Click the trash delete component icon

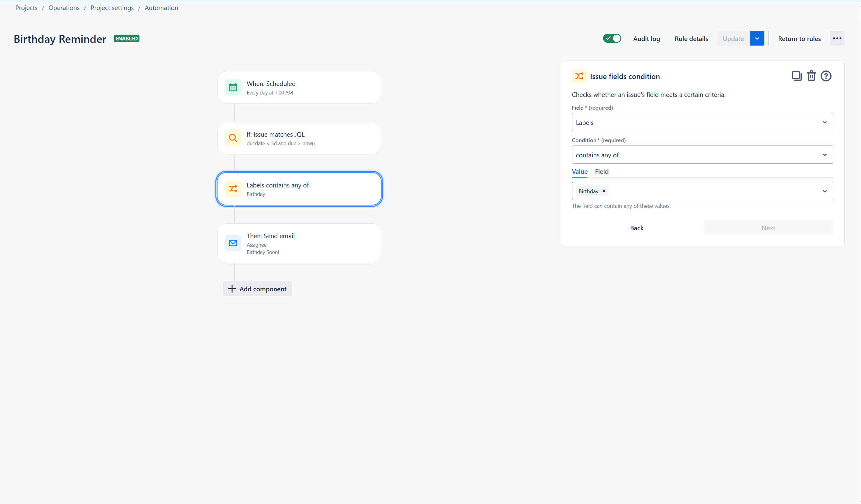pos(811,76)
